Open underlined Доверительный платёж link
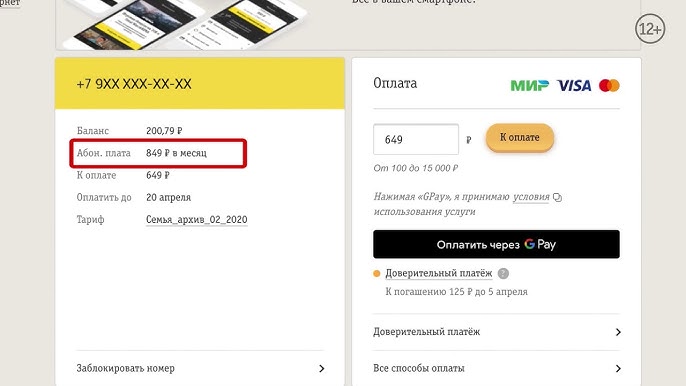 (438, 274)
